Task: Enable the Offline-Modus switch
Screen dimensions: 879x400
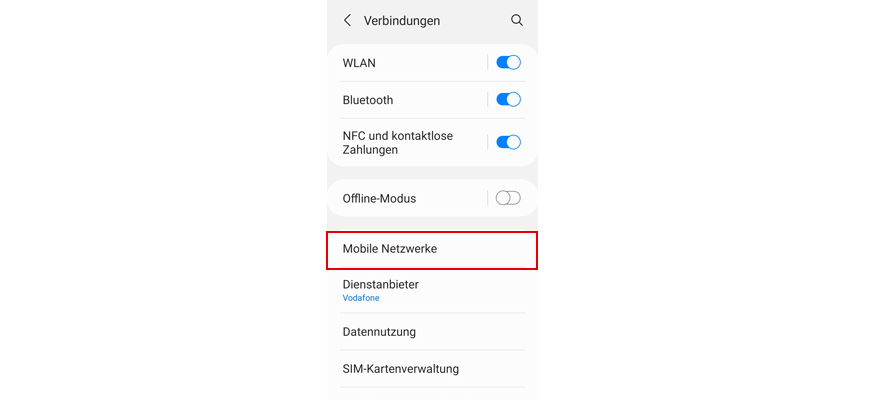Action: 508,198
